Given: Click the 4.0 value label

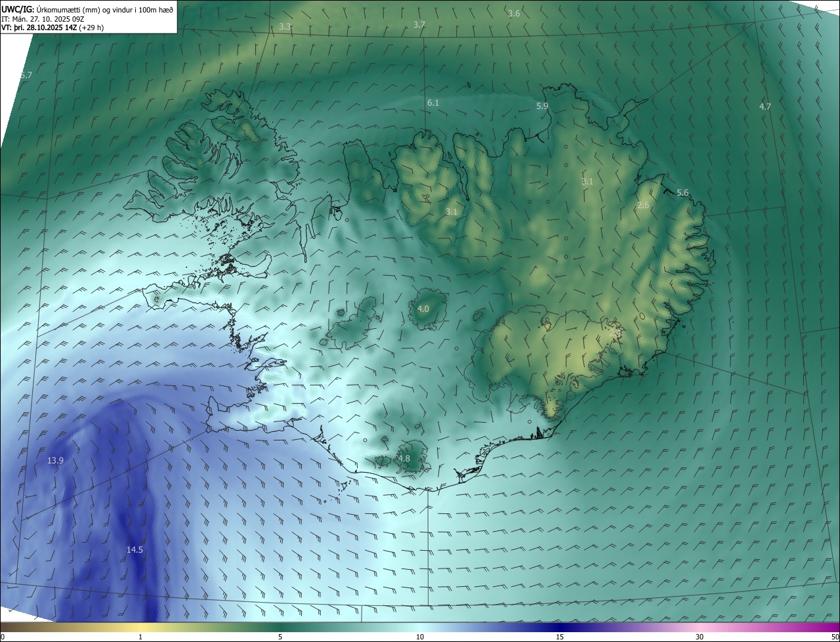Looking at the screenshot, I should click(423, 309).
